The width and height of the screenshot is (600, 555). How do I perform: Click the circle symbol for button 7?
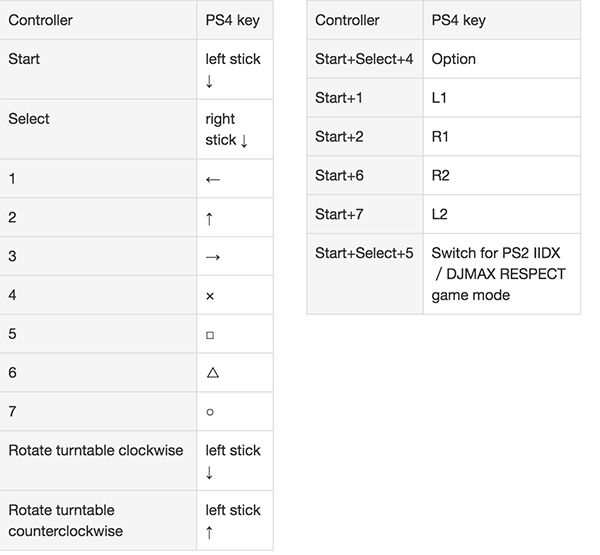point(210,412)
